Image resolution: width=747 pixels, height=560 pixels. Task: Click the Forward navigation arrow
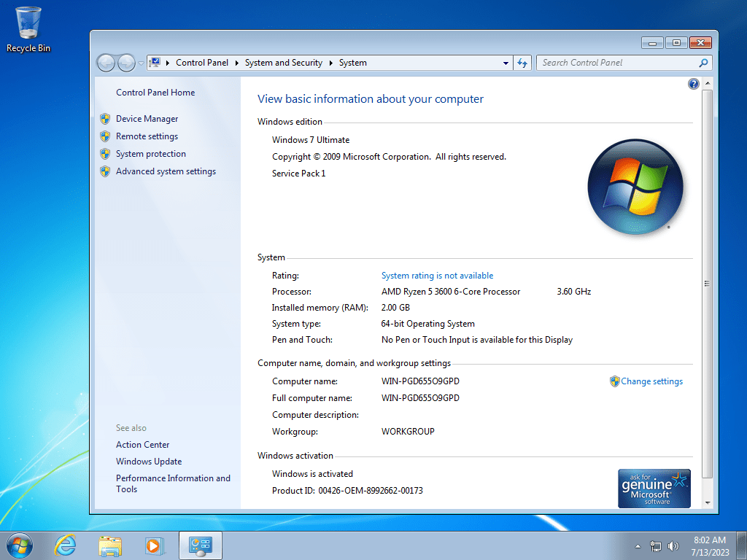tap(126, 63)
